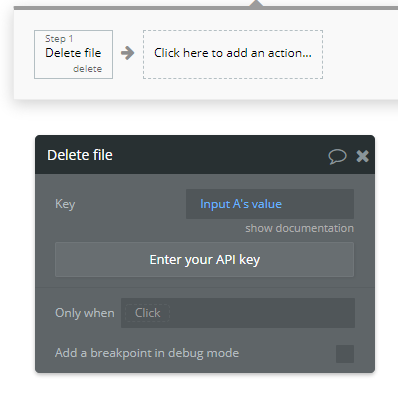Close the Delete file property panel
Screen dimensions: 398x393
pos(362,156)
